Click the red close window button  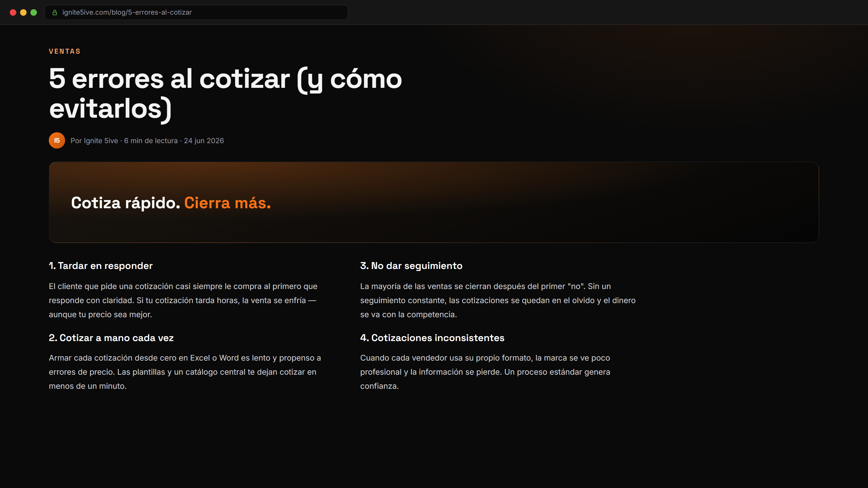[x=13, y=12]
